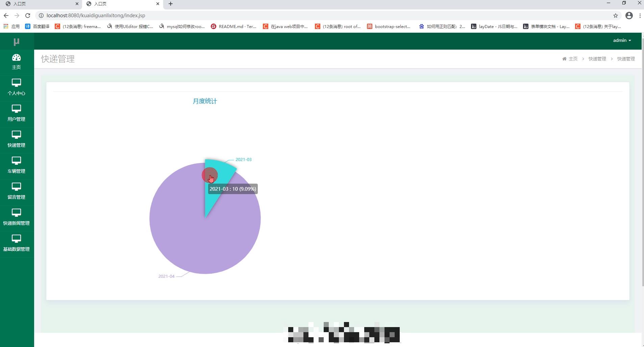644x347 pixels.
Task: Open 用户管理 monitor icon in sidebar
Action: pyautogui.click(x=16, y=109)
